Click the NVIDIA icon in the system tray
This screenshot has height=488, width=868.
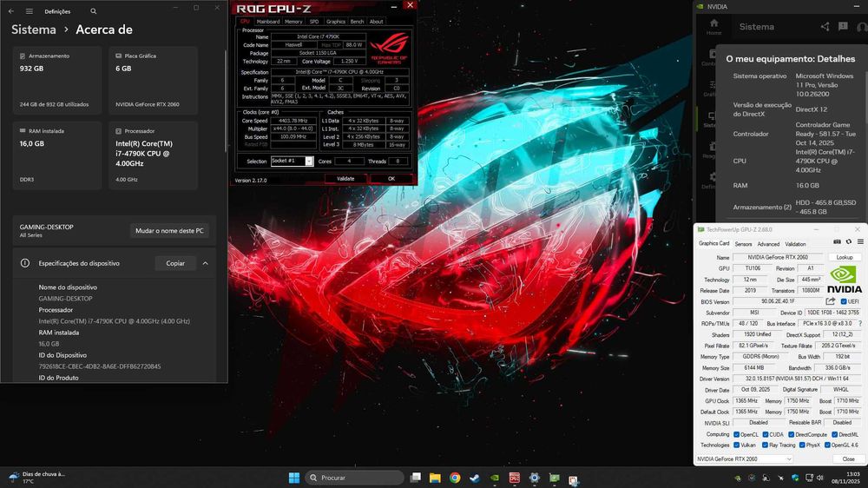[x=738, y=478]
